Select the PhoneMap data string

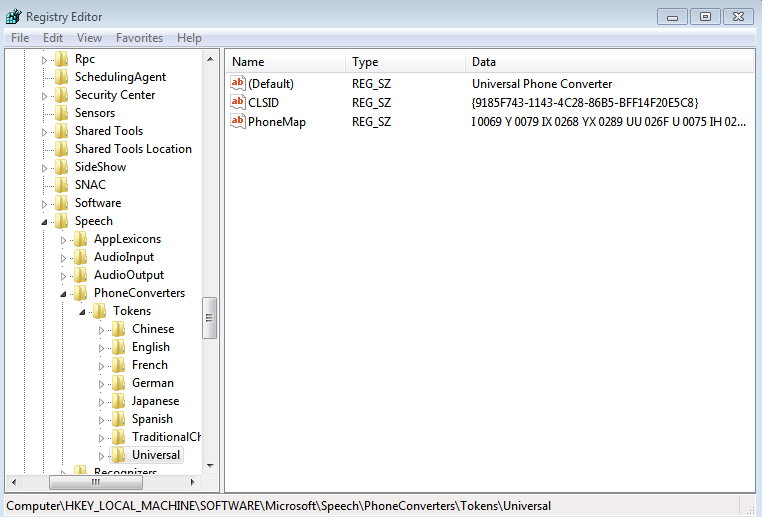tap(608, 121)
